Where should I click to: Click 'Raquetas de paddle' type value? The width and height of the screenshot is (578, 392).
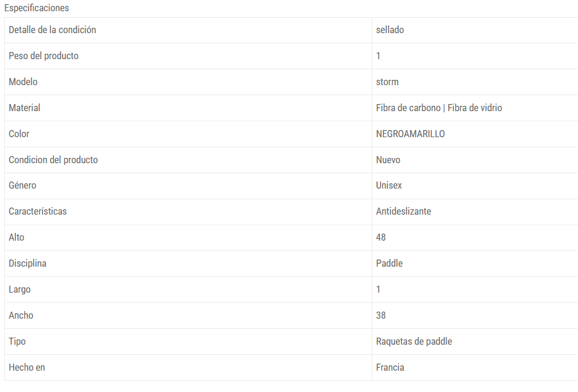[414, 342]
